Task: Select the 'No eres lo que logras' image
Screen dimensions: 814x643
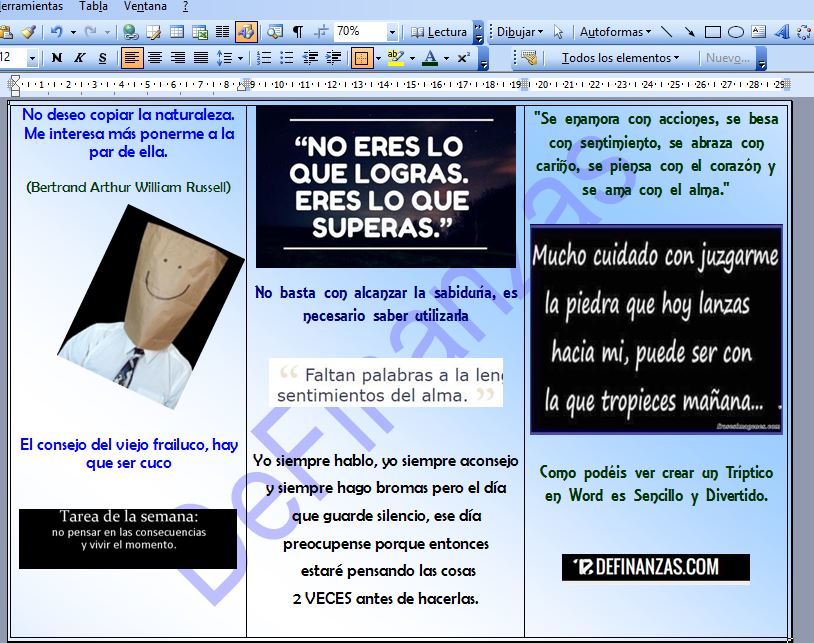Action: pyautogui.click(x=386, y=187)
